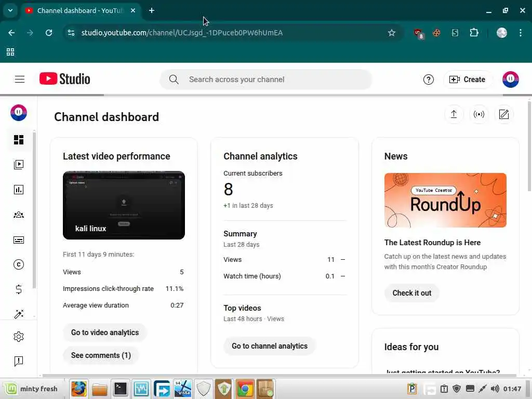Click the volume speaker tray icon
The image size is (532, 399).
point(495,389)
